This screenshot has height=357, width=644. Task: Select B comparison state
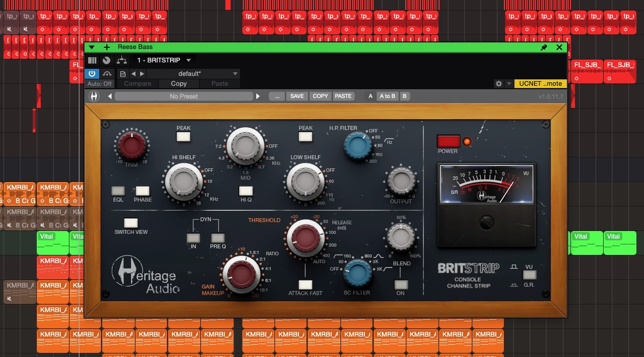click(x=405, y=96)
